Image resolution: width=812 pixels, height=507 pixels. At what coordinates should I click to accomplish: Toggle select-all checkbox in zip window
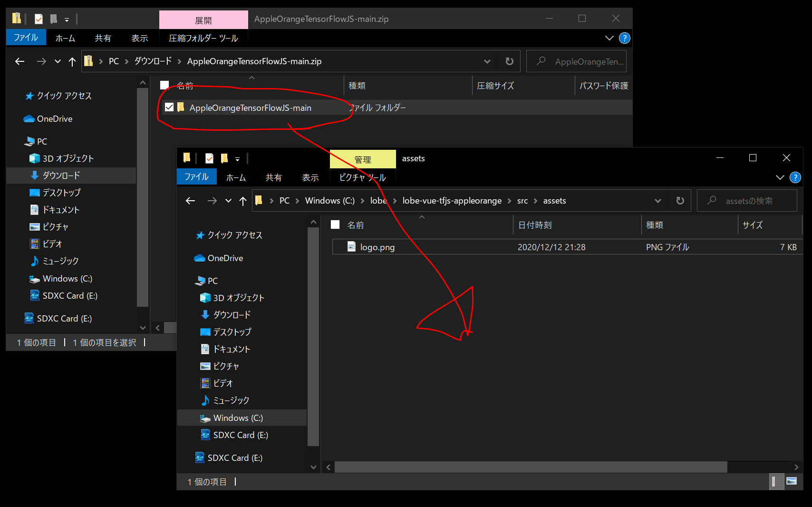[x=164, y=85]
